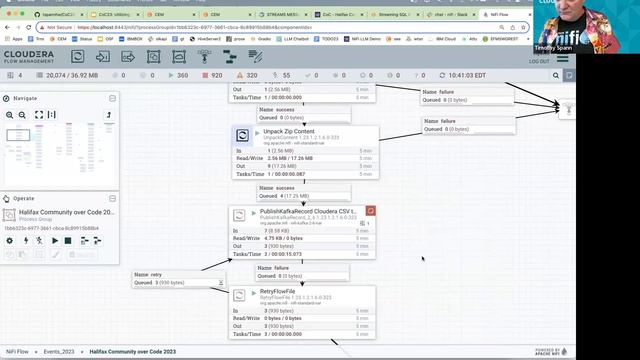
Task: Open the NiFi LLM Demo bookmark
Action: [x=362, y=39]
